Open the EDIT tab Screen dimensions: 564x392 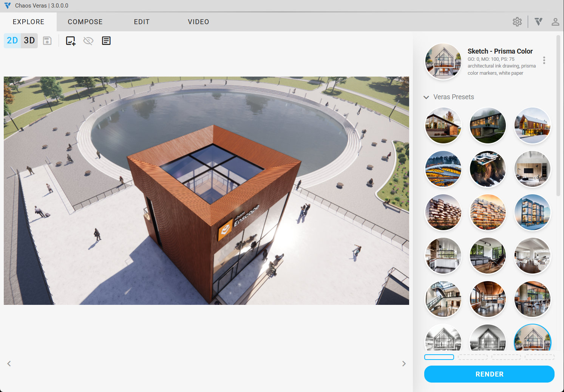pyautogui.click(x=142, y=22)
